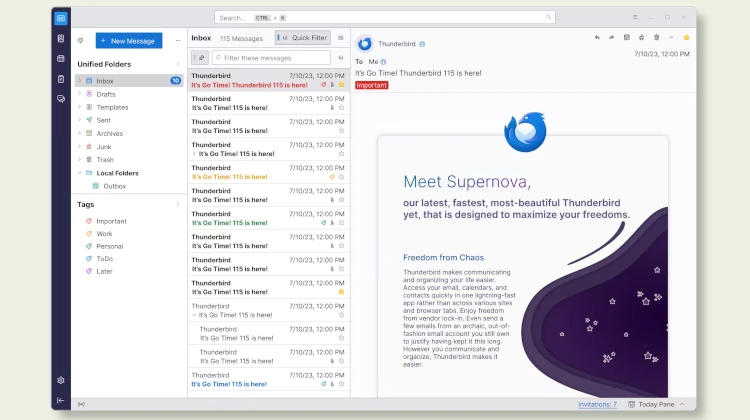Mark the open message as junk
The width and height of the screenshot is (750, 420).
coord(641,37)
